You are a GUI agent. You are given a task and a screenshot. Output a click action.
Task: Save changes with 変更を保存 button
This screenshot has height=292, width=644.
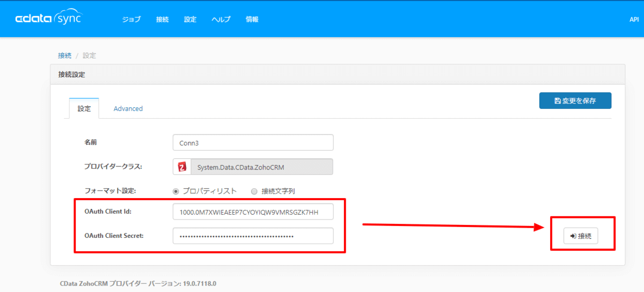[x=575, y=100]
